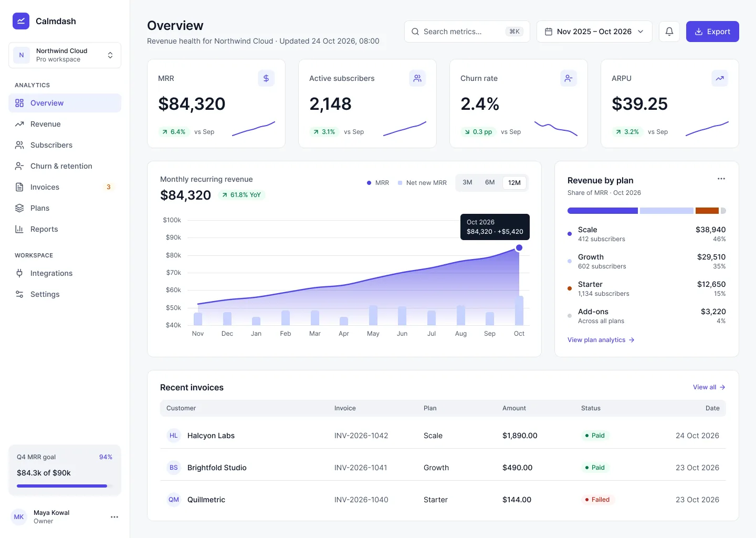
Task: Navigate to Integrations in the sidebar
Action: click(65, 273)
